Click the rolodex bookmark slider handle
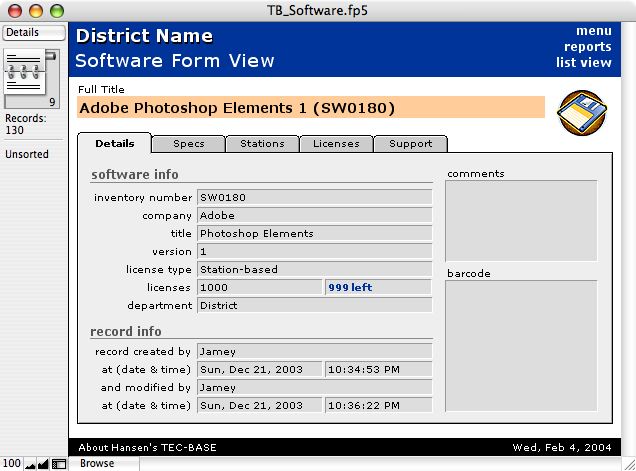The image size is (636, 471). [x=51, y=55]
